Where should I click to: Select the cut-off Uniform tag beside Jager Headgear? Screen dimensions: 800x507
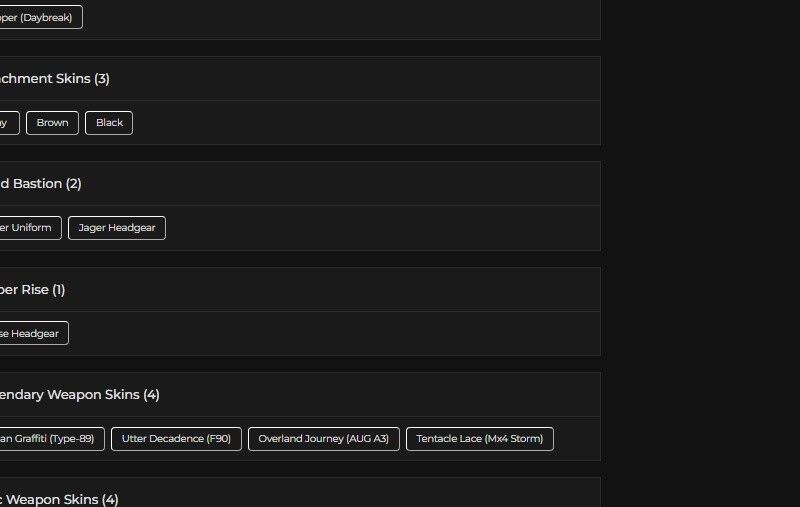click(x=28, y=228)
